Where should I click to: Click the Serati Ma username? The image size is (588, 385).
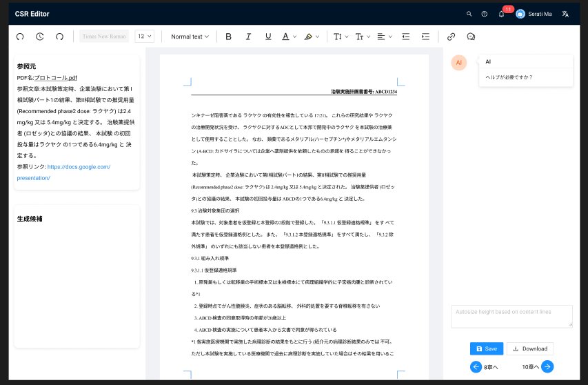point(540,14)
